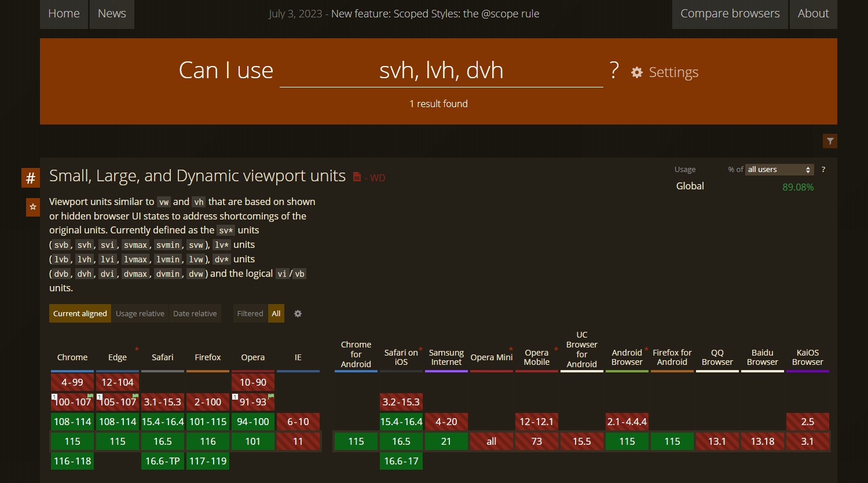The height and width of the screenshot is (483, 868).
Task: Open the About page
Action: 814,14
